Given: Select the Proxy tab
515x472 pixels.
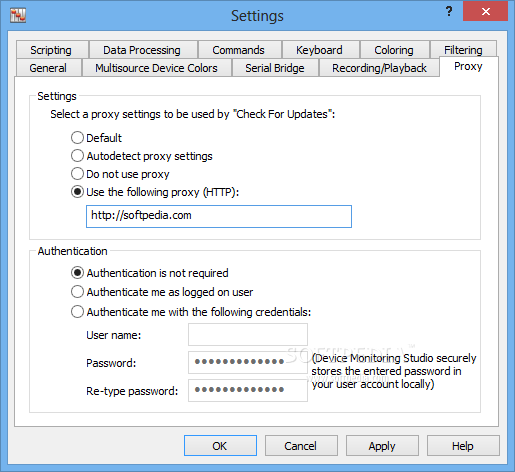Looking at the screenshot, I should (468, 66).
